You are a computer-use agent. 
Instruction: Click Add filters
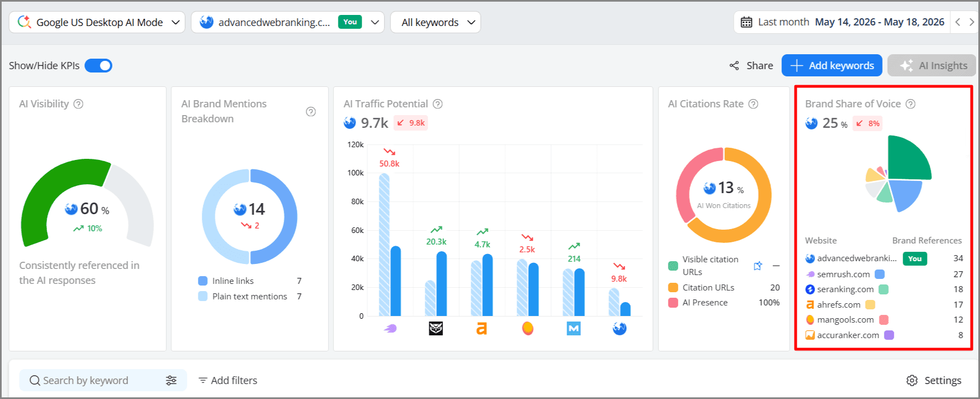[228, 381]
